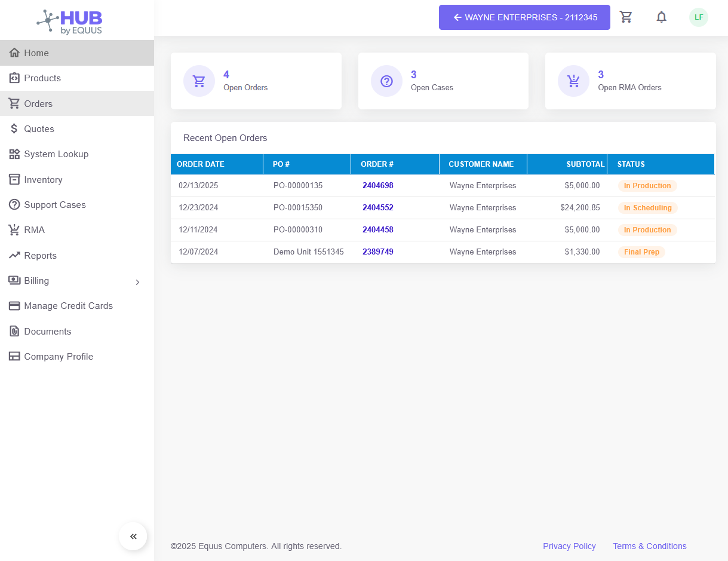Click the HUB by Equus logo
Screen dimensions: 728x561
(69, 22)
